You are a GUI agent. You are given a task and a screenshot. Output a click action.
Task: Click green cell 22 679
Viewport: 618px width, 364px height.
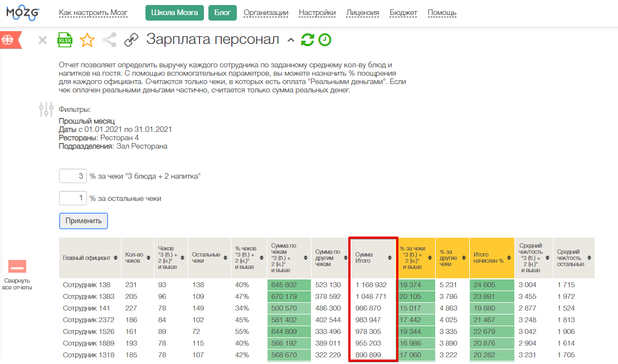click(492, 331)
